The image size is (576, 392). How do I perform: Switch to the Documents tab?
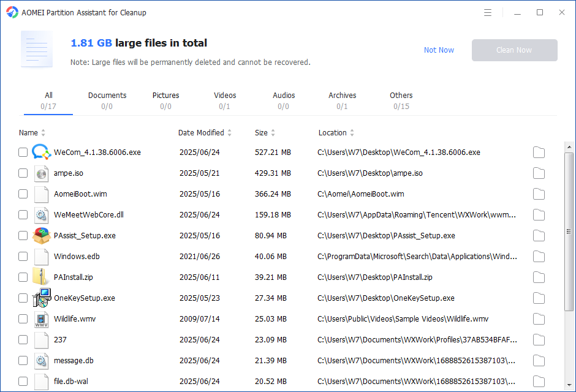point(107,101)
